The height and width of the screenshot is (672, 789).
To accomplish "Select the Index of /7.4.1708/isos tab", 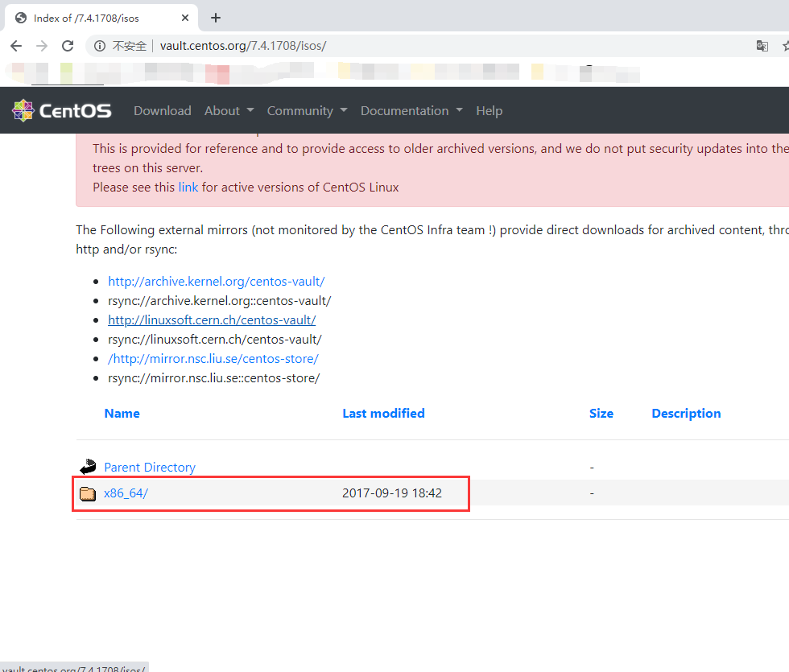I will point(101,18).
